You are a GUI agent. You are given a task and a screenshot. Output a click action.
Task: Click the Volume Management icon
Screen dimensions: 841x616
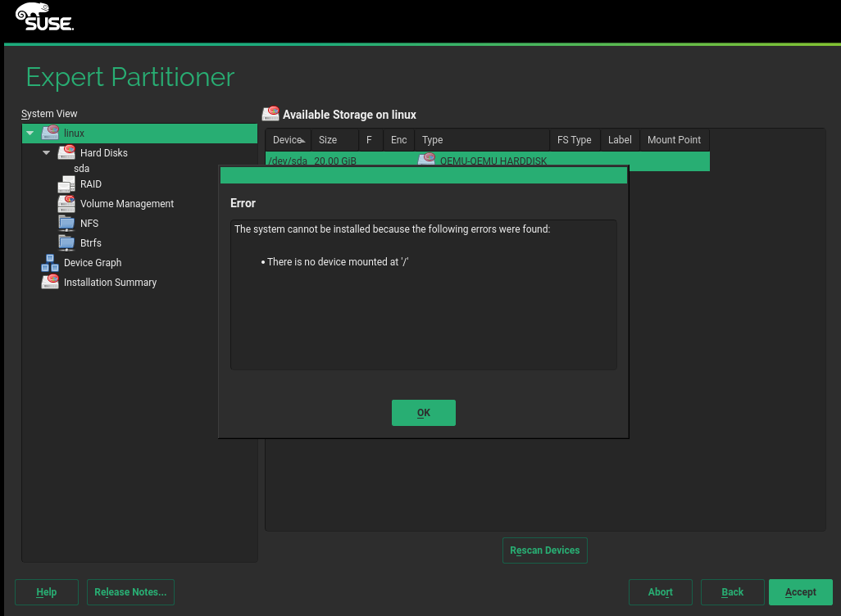pyautogui.click(x=66, y=204)
